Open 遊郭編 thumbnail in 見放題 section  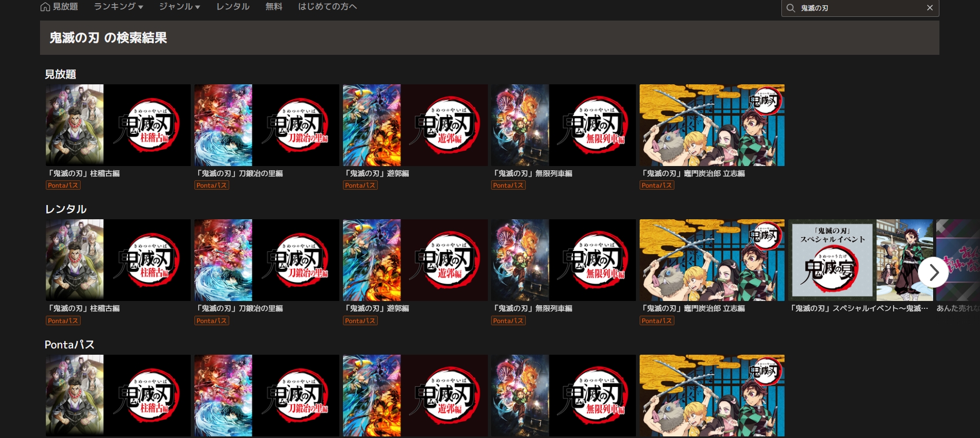click(x=415, y=125)
